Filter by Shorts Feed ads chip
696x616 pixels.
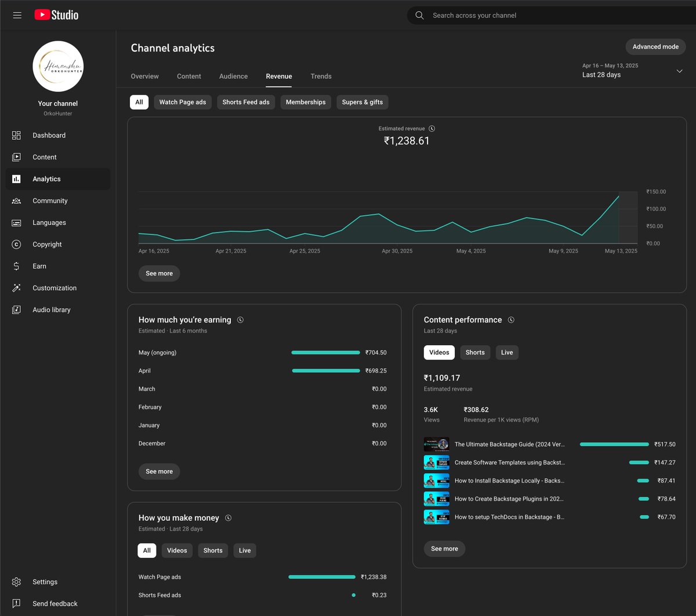[246, 102]
